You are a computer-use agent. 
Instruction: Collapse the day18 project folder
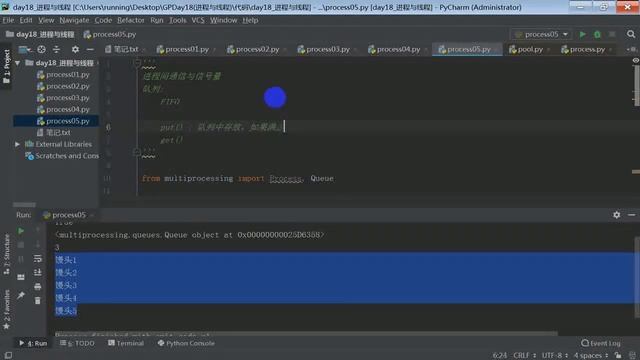pyautogui.click(x=18, y=63)
